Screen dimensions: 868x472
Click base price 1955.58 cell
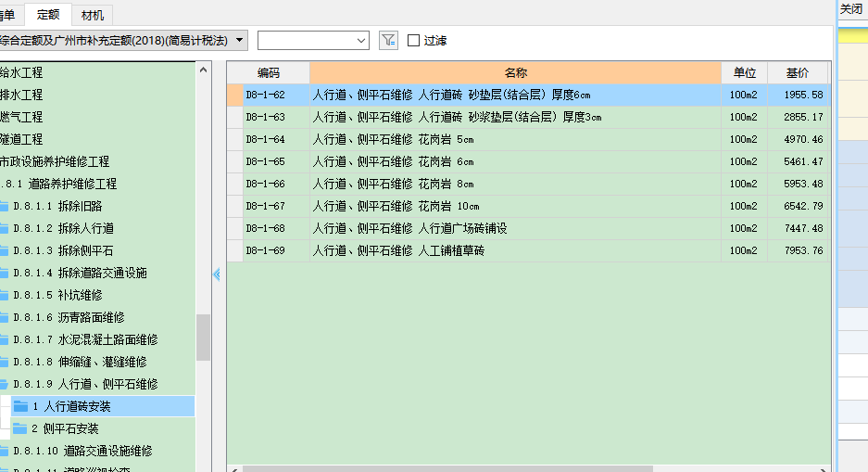click(799, 95)
